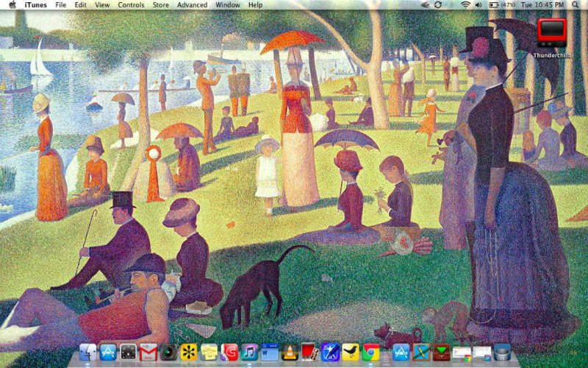Click the sync status icon in menu bar
Screen dimensions: 588x368
(x=438, y=5)
